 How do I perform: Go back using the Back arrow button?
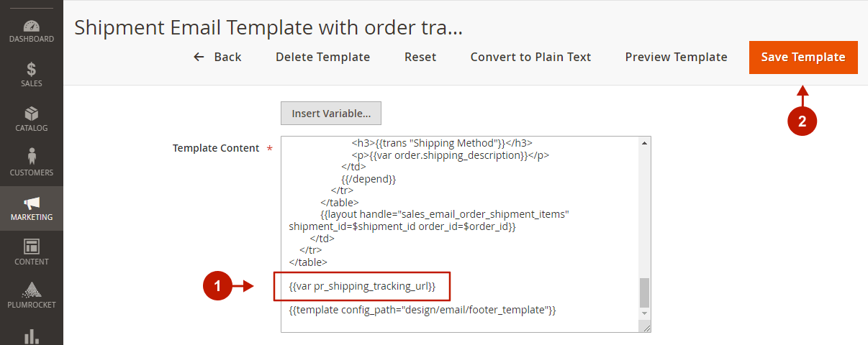pyautogui.click(x=217, y=57)
